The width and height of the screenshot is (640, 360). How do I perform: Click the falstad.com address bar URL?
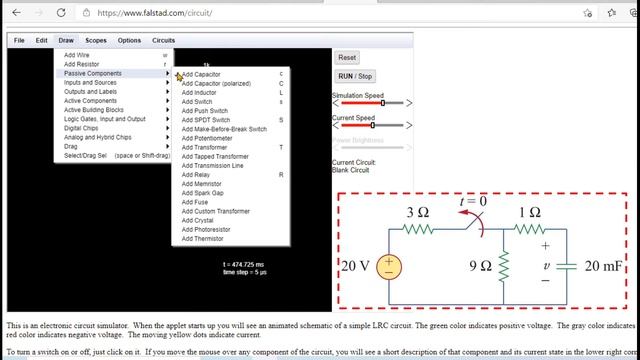coord(155,13)
